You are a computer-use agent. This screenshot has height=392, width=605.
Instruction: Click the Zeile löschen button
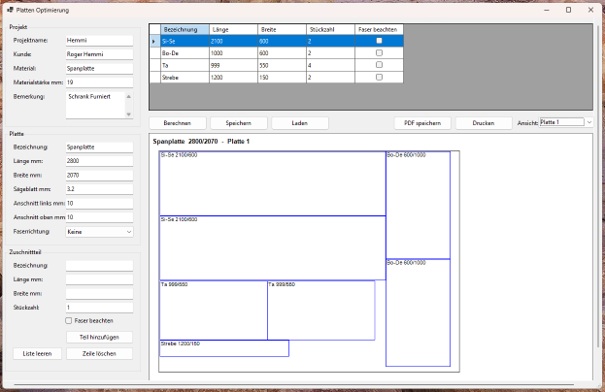(x=99, y=353)
